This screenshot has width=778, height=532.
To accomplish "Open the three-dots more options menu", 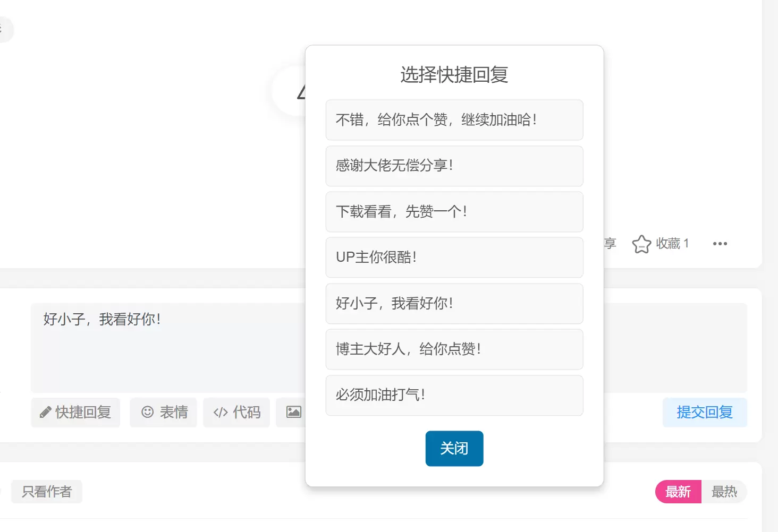I will (x=720, y=244).
